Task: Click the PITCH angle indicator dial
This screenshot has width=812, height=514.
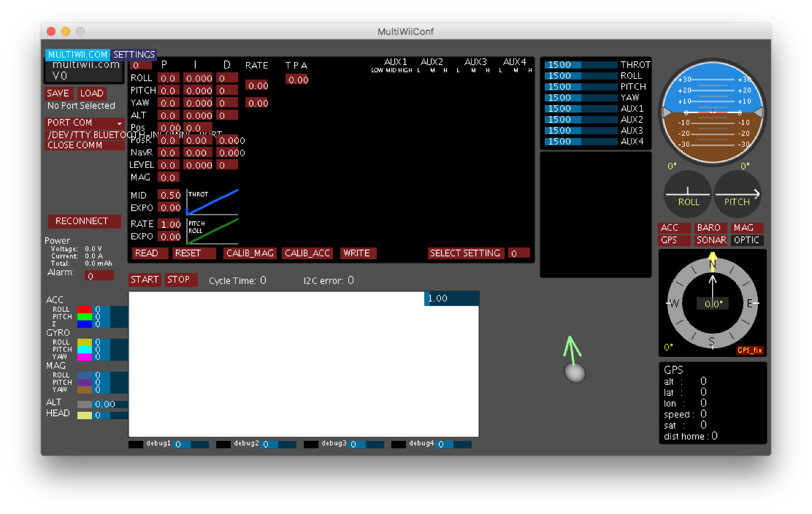Action: click(x=737, y=195)
